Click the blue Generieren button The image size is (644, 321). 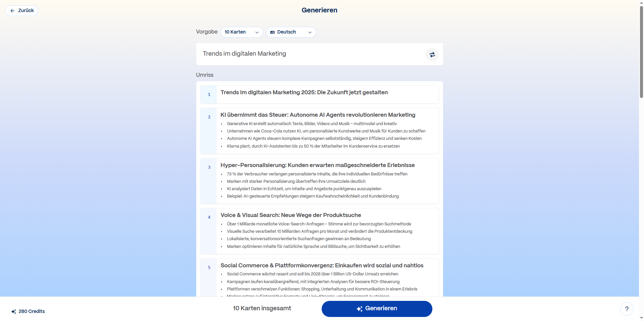[377, 309]
